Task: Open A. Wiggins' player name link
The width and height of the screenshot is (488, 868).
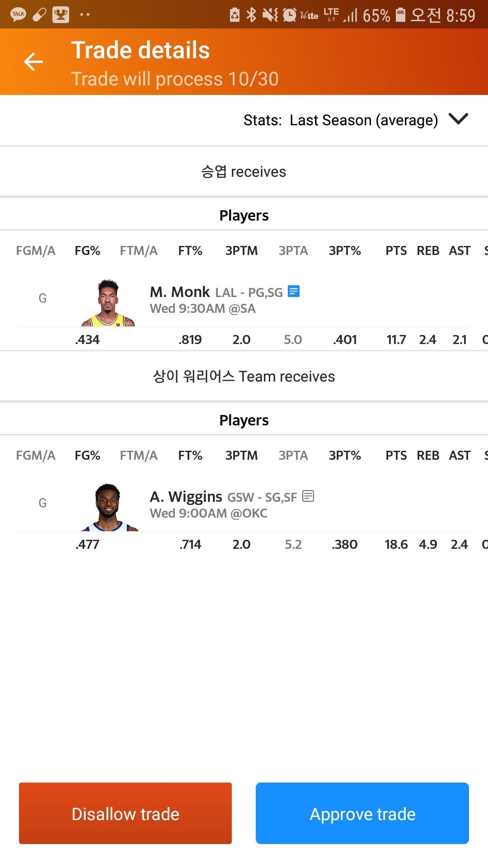Action: coord(186,497)
